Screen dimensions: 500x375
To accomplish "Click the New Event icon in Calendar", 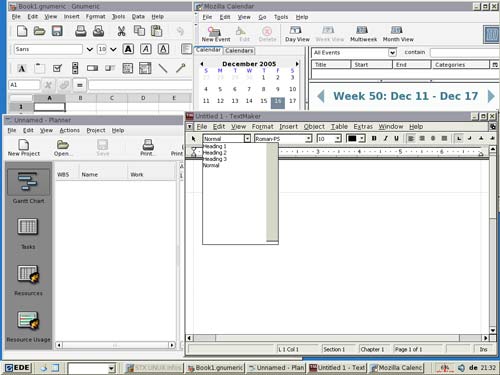I will tap(216, 34).
